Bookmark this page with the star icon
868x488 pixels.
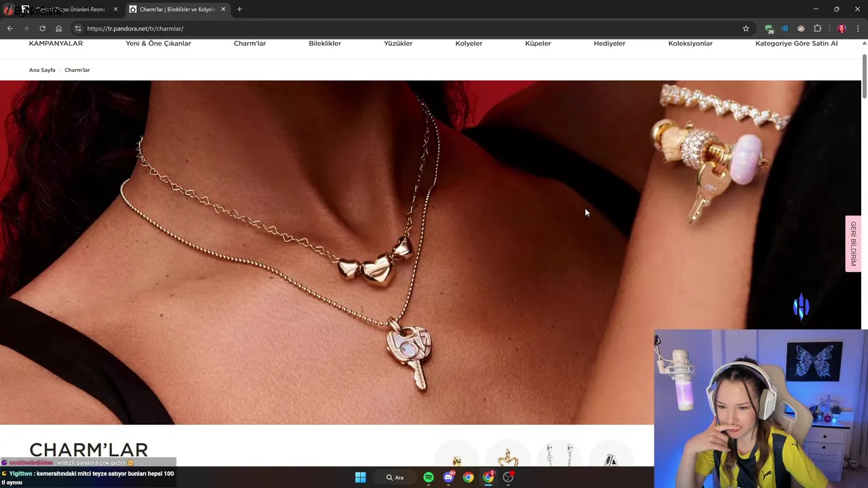tap(746, 28)
